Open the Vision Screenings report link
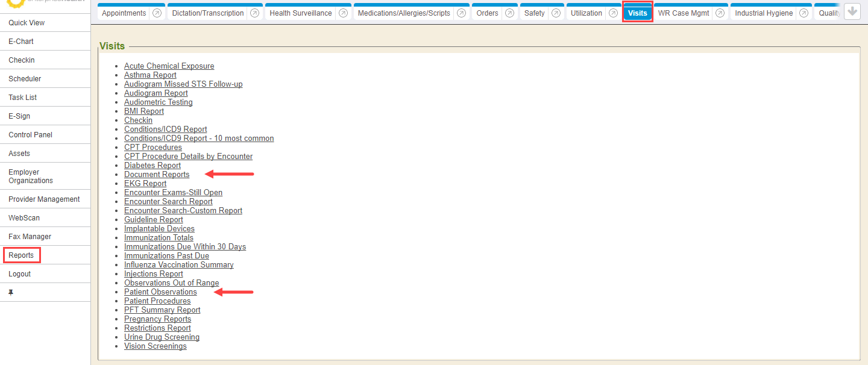Screen dimensions: 868x365 [155, 346]
